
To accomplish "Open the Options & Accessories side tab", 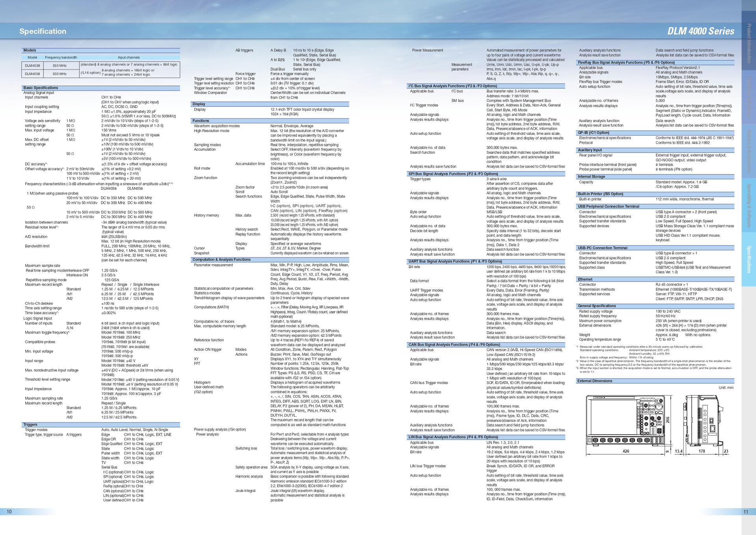I will [749, 151].
